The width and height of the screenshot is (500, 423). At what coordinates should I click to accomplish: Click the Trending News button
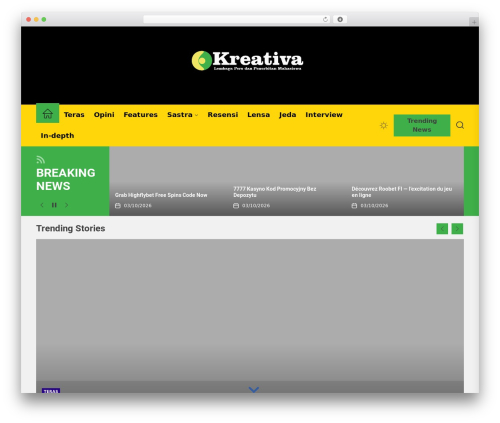click(x=422, y=125)
